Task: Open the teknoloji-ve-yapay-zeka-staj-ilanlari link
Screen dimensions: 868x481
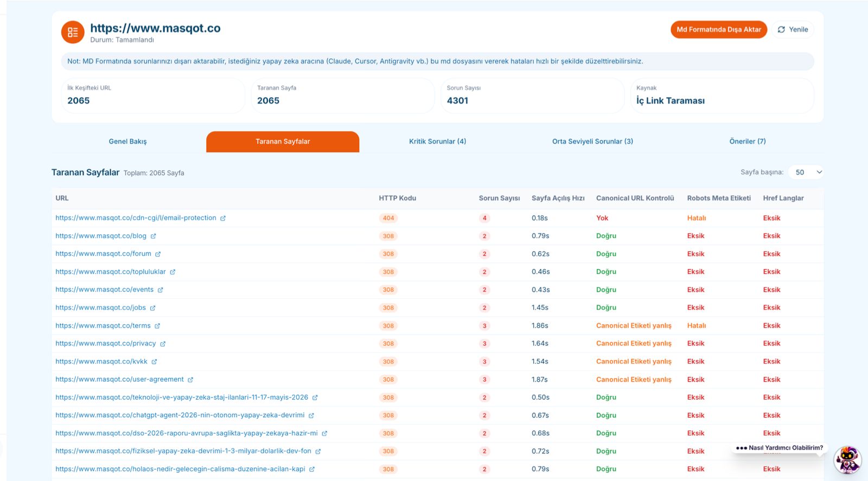Action: (182, 397)
